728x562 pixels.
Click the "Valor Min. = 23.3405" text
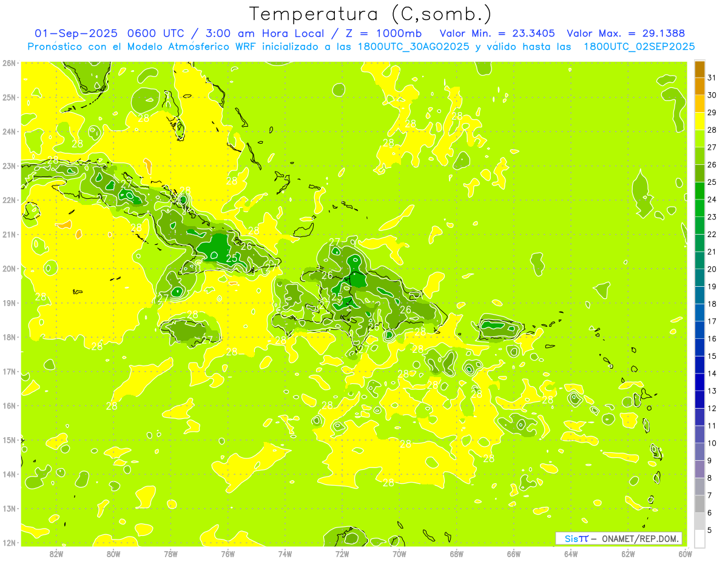(x=497, y=33)
